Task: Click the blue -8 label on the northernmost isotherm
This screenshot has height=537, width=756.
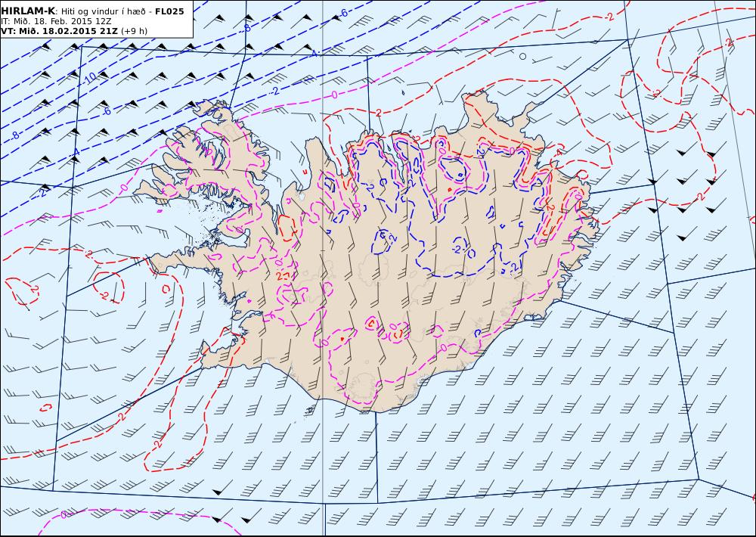Action: tap(247, 29)
